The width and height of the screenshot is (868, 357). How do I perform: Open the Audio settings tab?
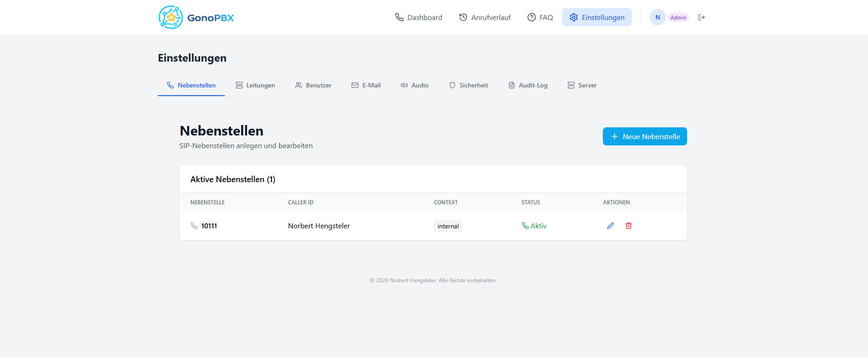(x=414, y=85)
